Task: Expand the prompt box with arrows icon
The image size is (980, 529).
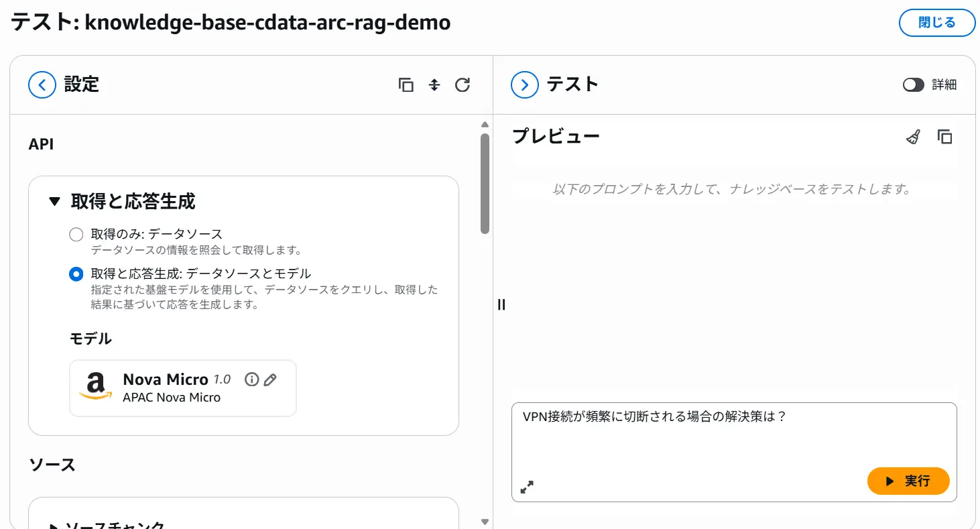Action: pyautogui.click(x=528, y=487)
